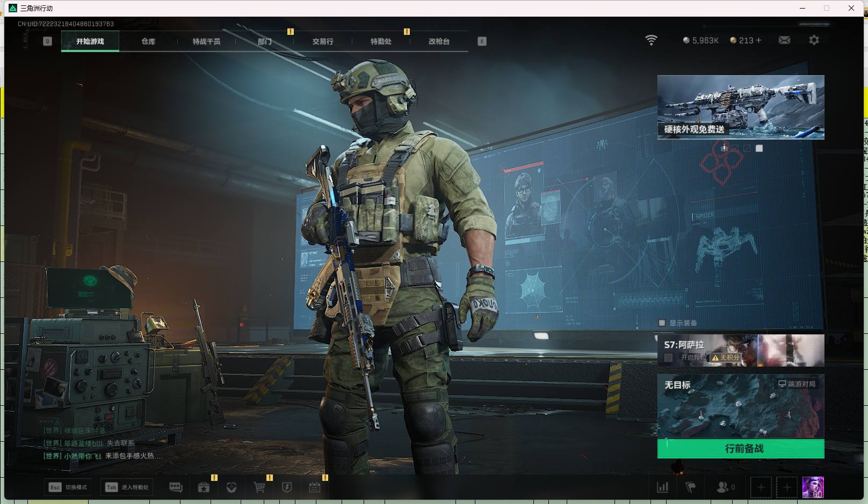The height and width of the screenshot is (504, 868).
Task: Open the mail inbox envelope icon
Action: click(x=784, y=40)
